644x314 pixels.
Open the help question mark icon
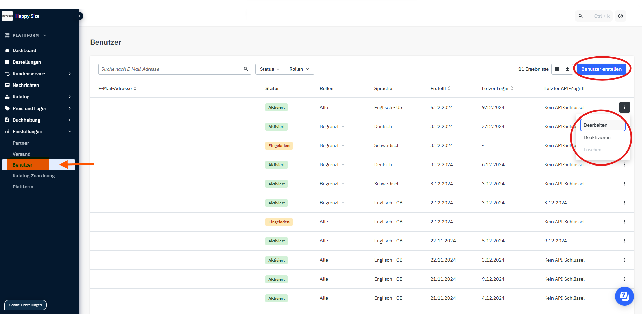point(621,16)
